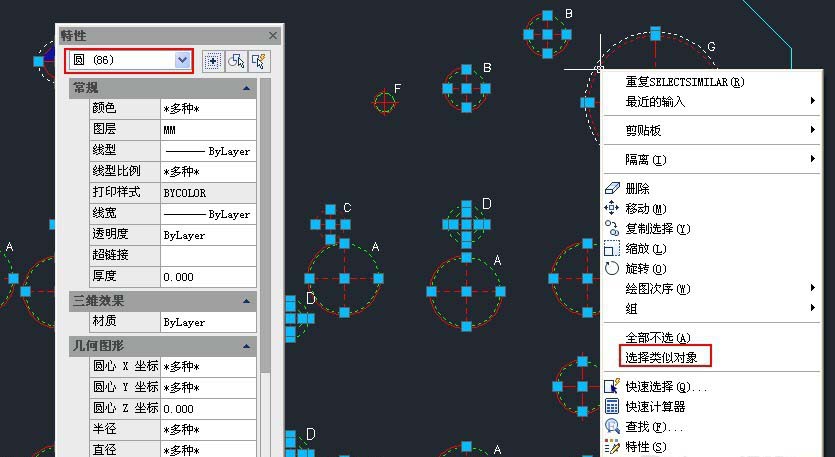Click the 半径 value field

208,430
